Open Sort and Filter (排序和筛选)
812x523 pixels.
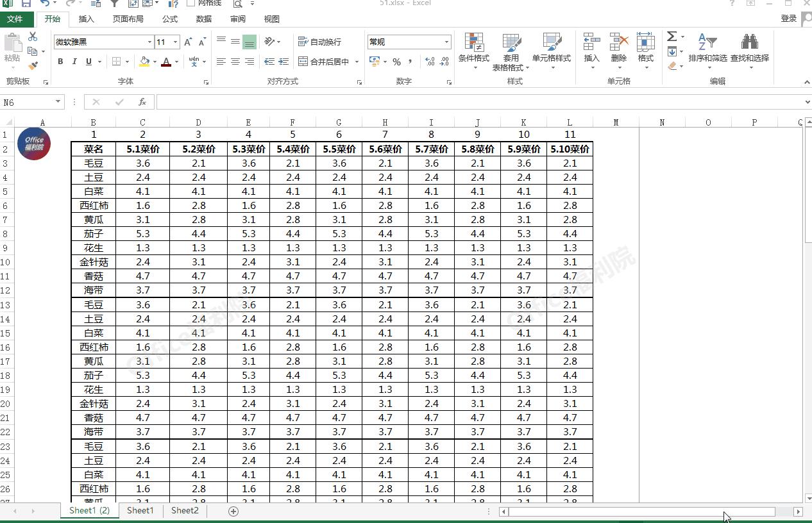coord(707,50)
